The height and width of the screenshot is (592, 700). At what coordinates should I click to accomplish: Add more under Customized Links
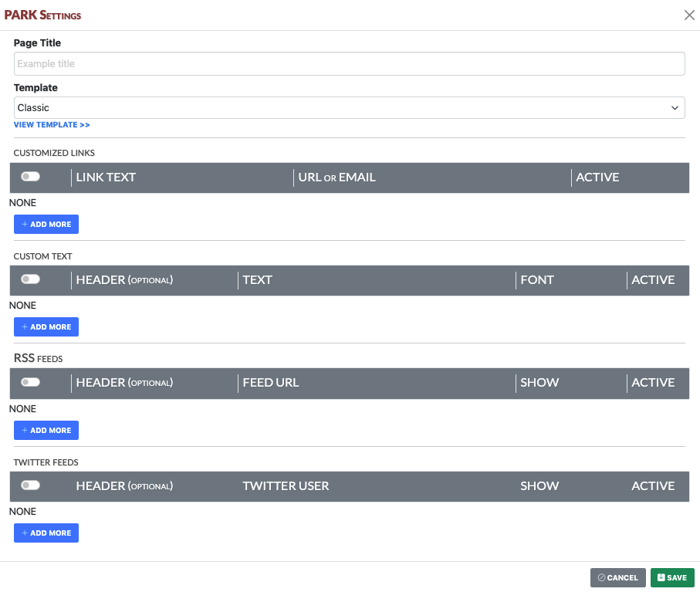tap(46, 224)
